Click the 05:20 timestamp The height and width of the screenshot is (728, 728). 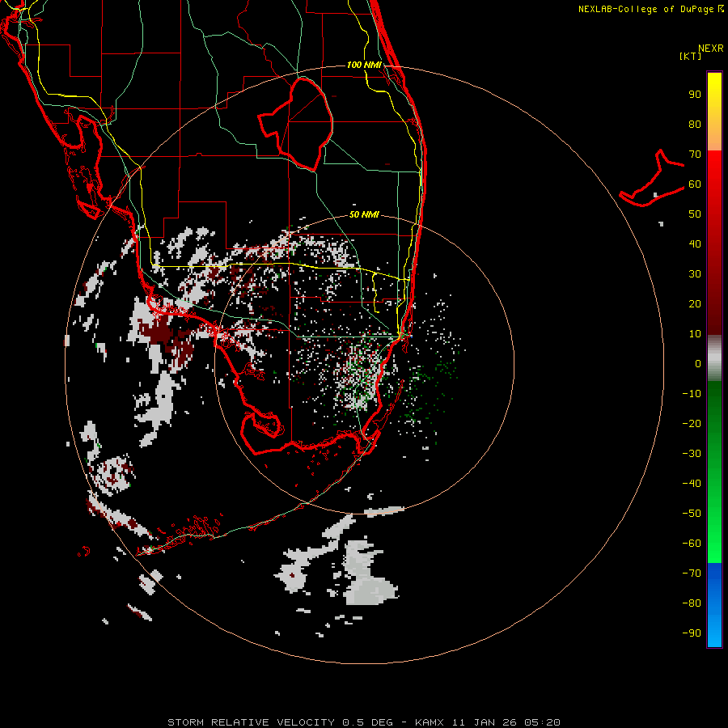(x=542, y=722)
